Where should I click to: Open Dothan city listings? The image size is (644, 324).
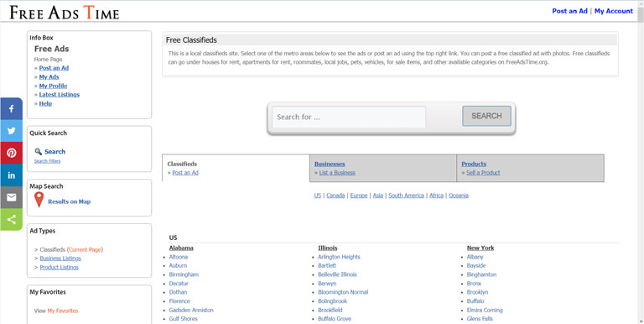tap(178, 292)
